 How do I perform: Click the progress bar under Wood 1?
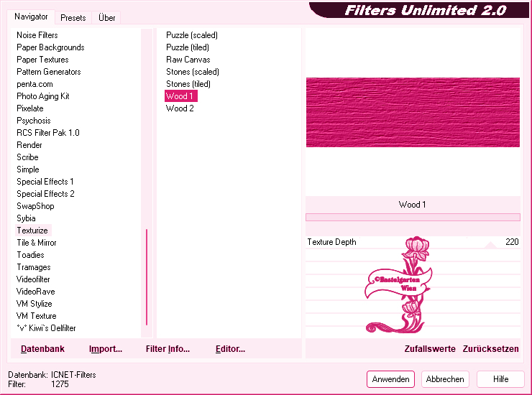[x=413, y=218]
